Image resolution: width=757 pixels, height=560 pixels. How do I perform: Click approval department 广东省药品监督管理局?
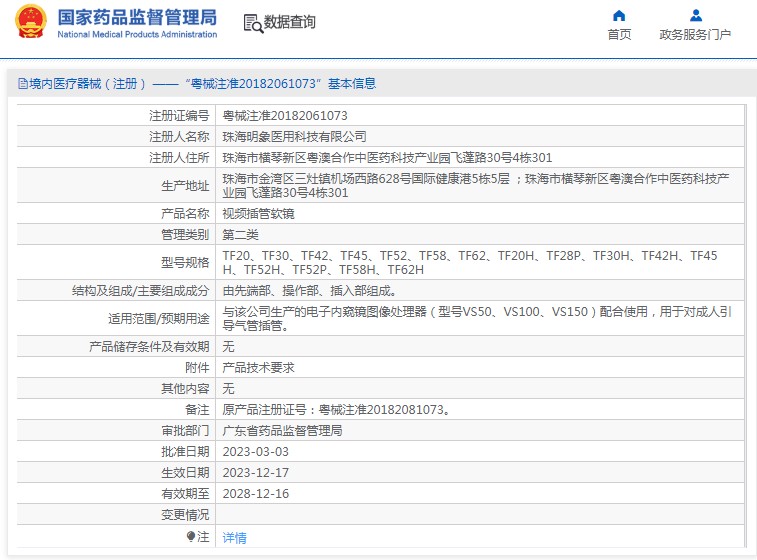click(282, 430)
